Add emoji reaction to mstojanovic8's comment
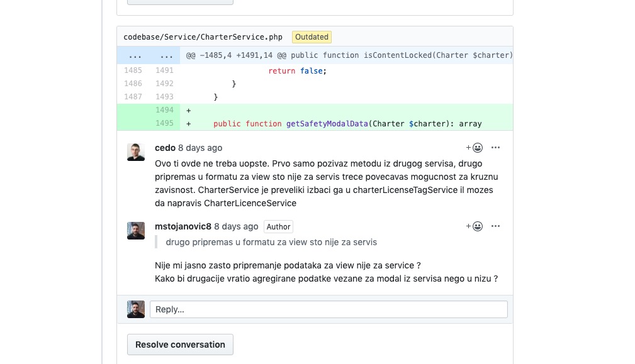Image resolution: width=635 pixels, height=364 pixels. (475, 226)
